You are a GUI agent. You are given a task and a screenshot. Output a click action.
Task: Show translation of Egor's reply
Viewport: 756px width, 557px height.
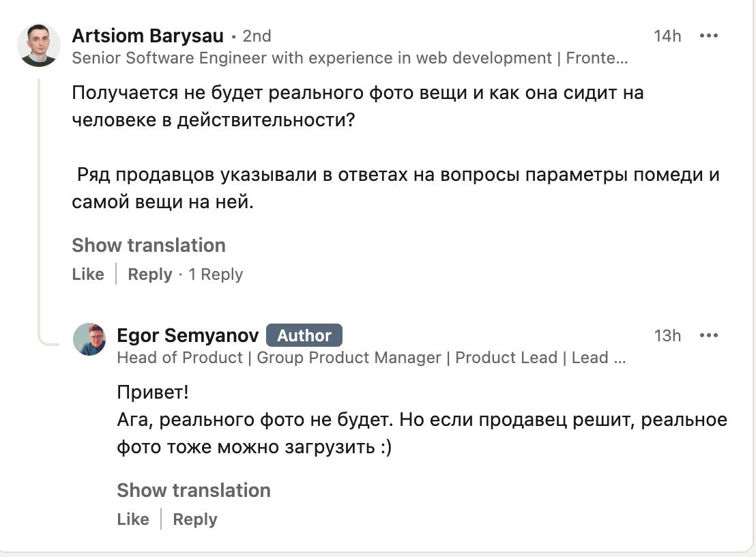point(193,490)
